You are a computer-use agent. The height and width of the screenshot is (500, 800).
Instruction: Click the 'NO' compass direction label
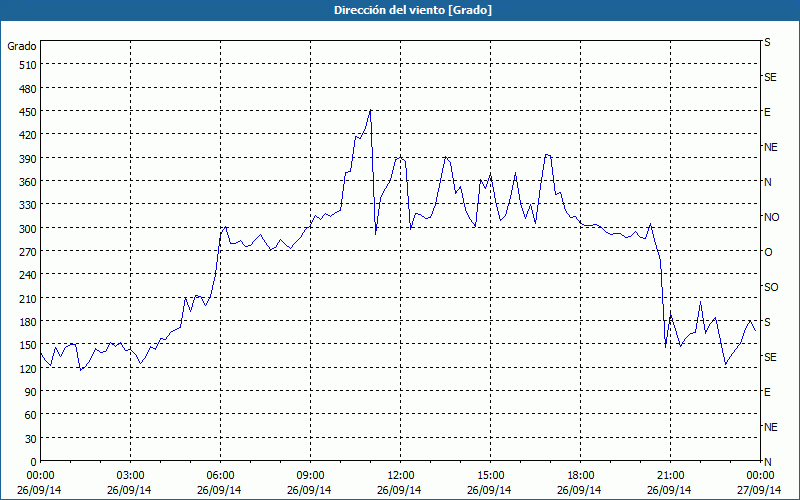(771, 217)
